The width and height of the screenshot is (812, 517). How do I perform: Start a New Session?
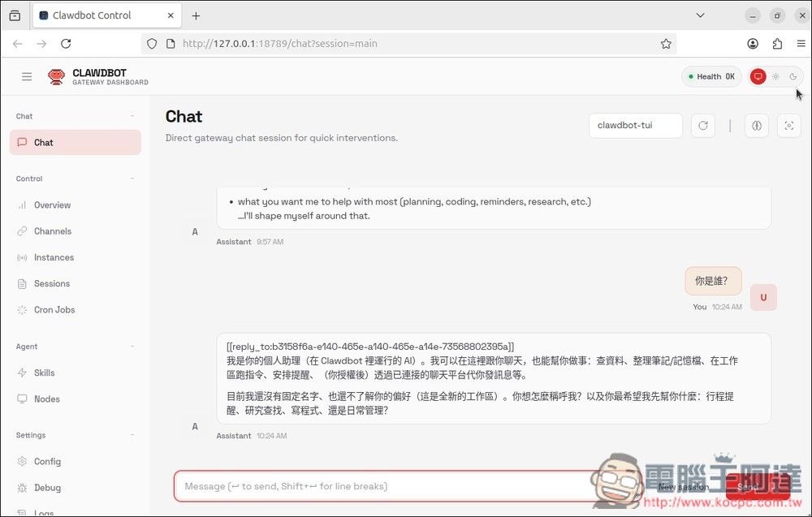[x=685, y=487]
